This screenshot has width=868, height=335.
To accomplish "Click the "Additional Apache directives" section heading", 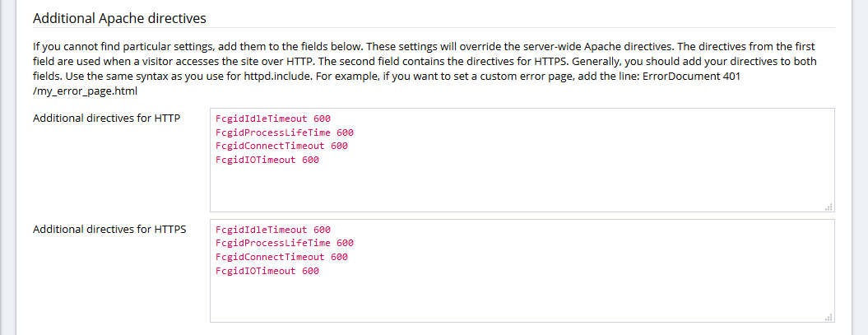I will tap(119, 17).
